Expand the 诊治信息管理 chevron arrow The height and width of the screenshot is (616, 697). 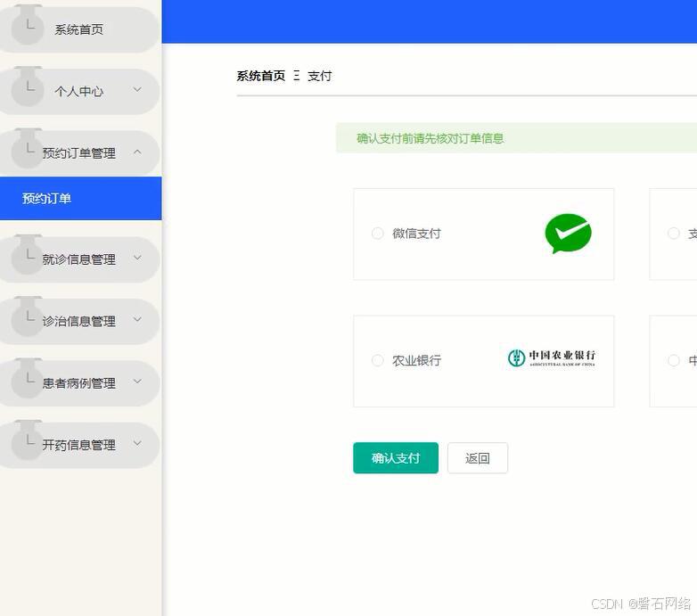click(137, 319)
